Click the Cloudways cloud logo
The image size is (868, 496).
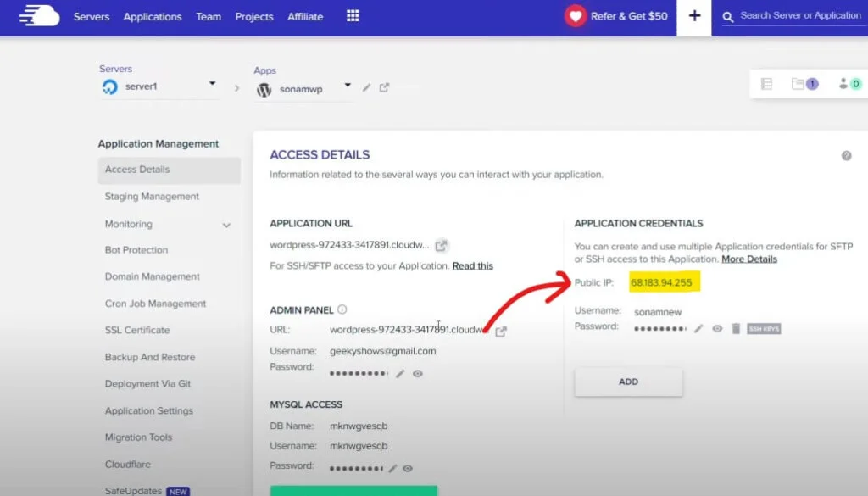point(39,16)
